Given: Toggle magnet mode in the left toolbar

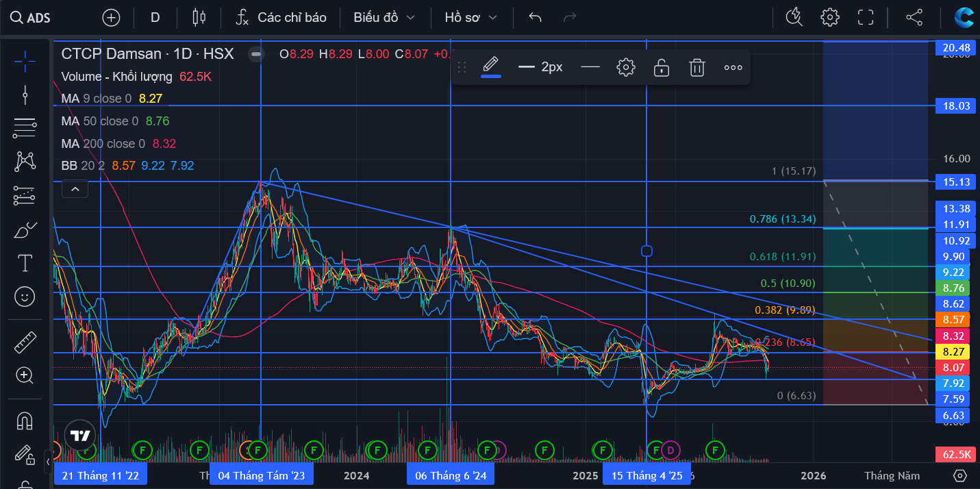Looking at the screenshot, I should pyautogui.click(x=25, y=421).
